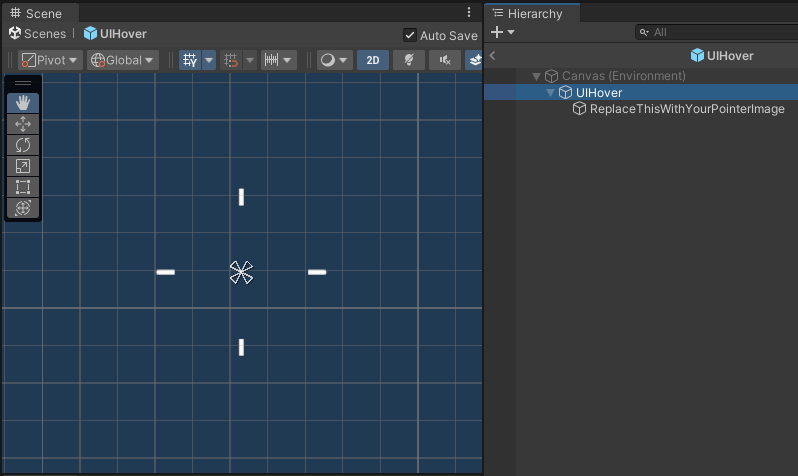Select the Rotate tool
Image resolution: width=798 pixels, height=476 pixels.
click(23, 145)
